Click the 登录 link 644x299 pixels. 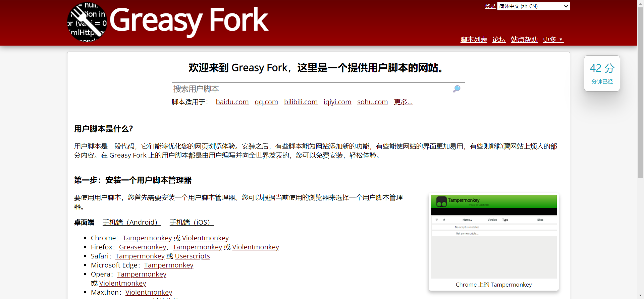point(490,6)
